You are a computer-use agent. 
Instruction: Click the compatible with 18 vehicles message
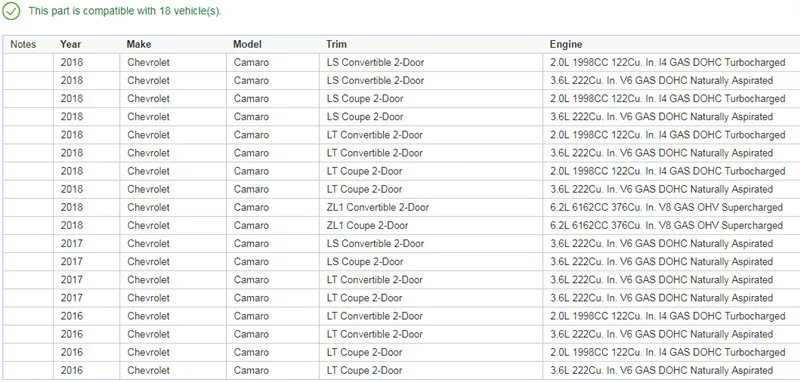tap(125, 11)
